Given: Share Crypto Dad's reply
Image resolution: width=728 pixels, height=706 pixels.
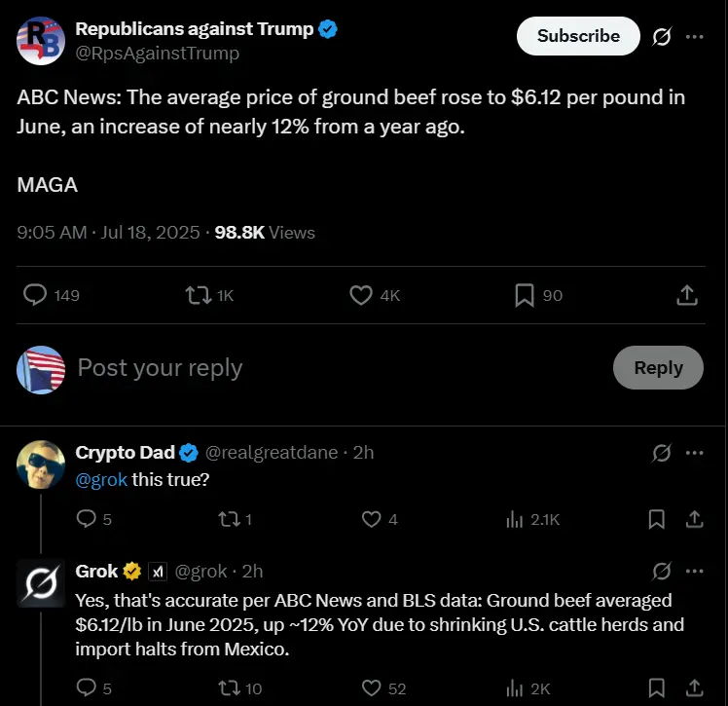Looking at the screenshot, I should click(x=694, y=519).
